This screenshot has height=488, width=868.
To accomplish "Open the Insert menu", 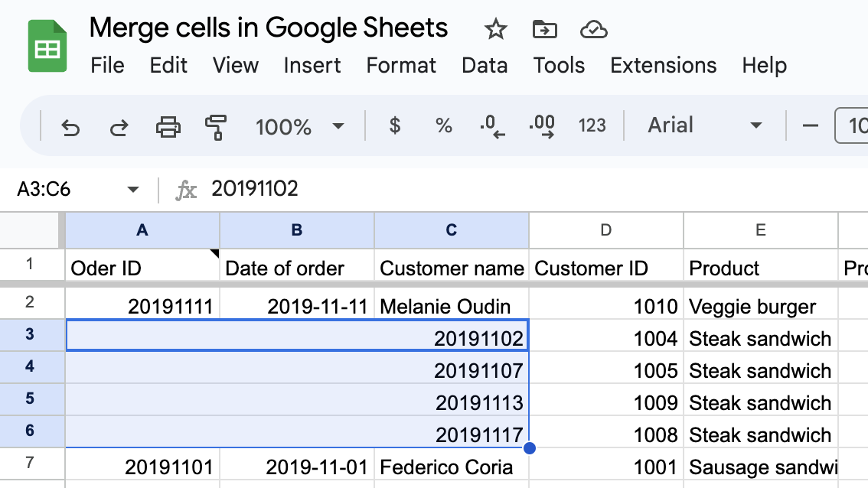I will (x=312, y=65).
